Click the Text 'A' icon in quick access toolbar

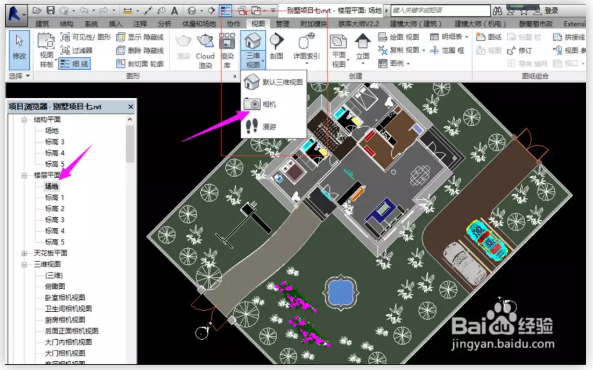174,11
